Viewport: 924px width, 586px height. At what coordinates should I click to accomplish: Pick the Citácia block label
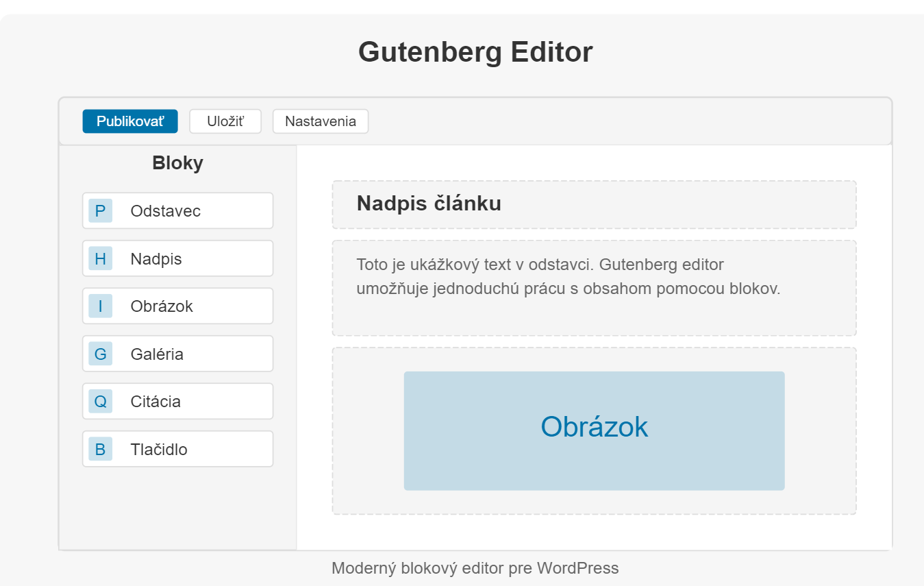(155, 401)
